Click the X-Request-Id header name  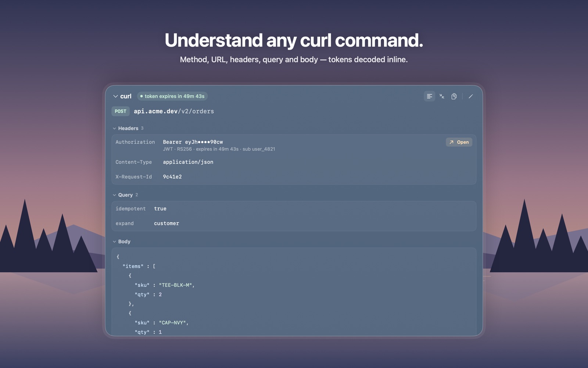pos(134,177)
